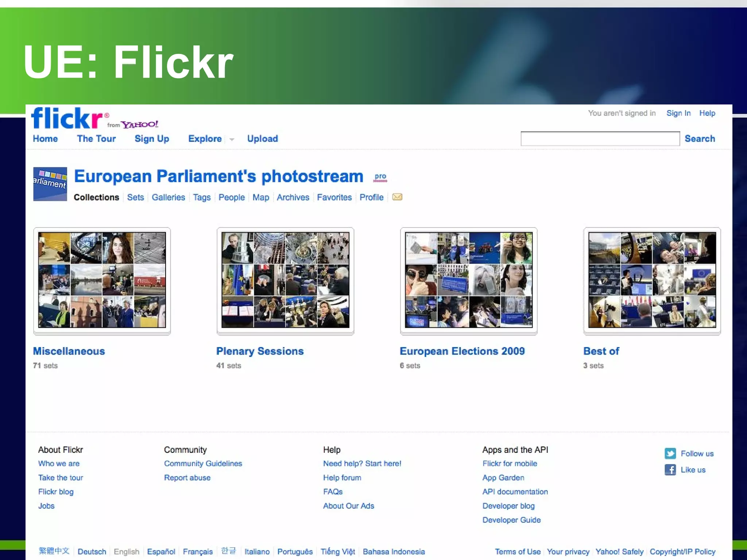Open the Favorites tab
The image size is (747, 560).
334,197
